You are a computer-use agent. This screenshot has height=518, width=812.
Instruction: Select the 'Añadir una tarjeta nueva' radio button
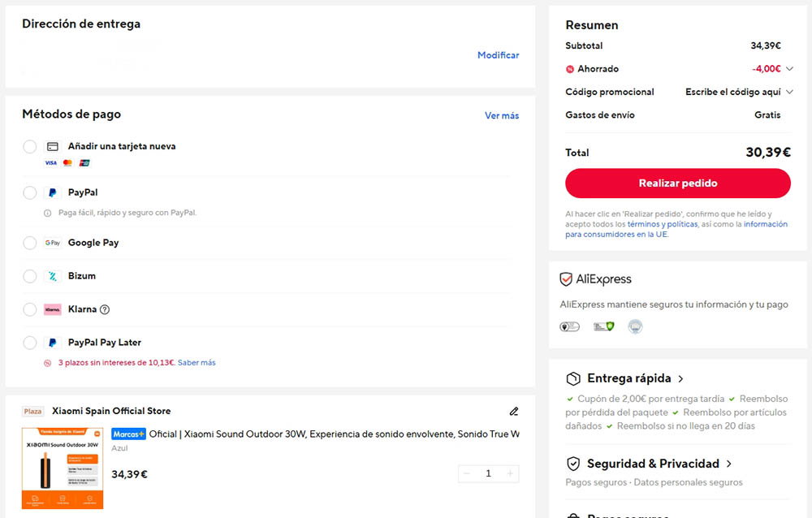[x=29, y=147]
